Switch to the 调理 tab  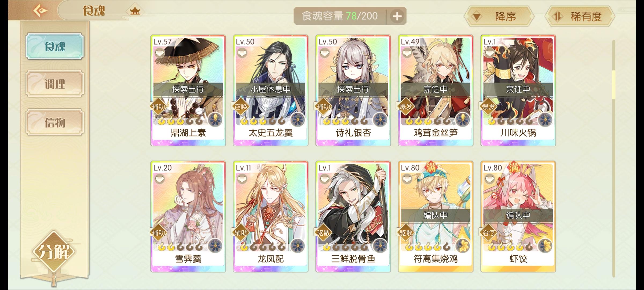click(55, 84)
